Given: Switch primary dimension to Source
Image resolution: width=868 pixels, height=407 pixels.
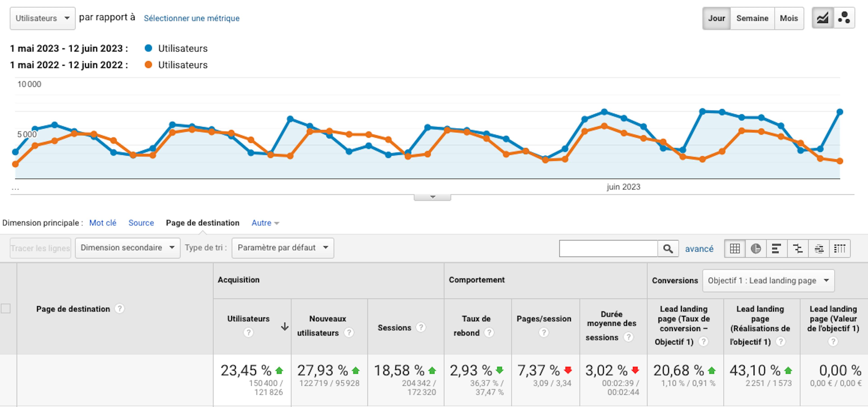Looking at the screenshot, I should 141,222.
